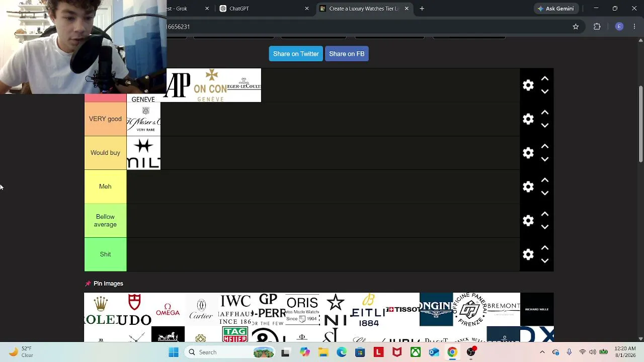Close the ChatGPT tab

[307, 9]
